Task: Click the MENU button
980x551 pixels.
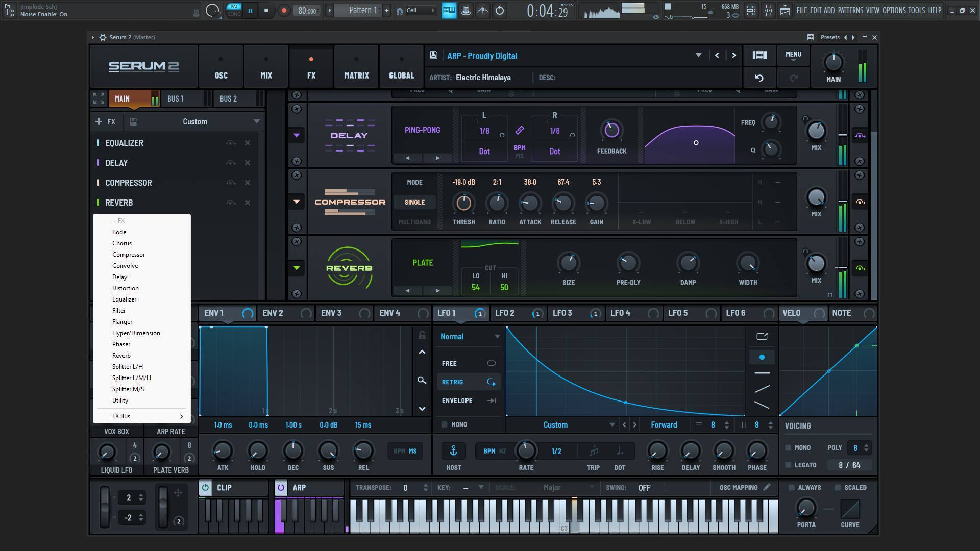Action: click(x=793, y=55)
